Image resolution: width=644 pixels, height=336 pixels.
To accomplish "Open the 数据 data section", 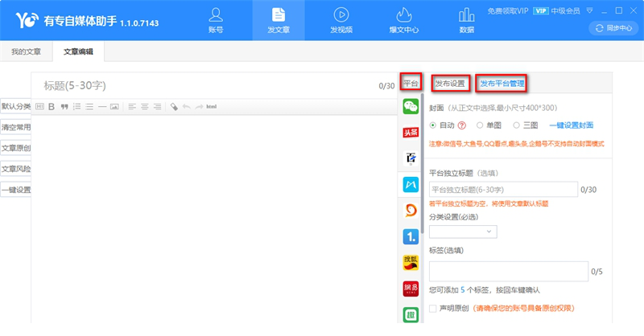I will 467,21.
